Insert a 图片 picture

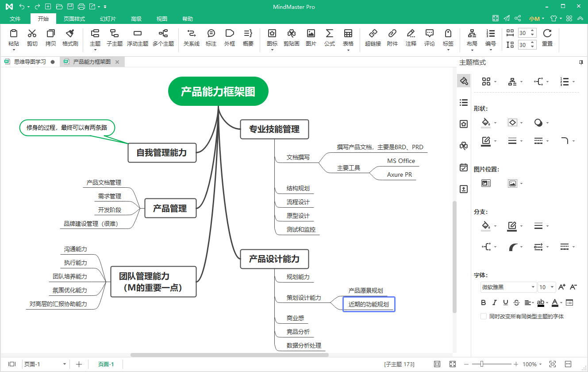tap(311, 38)
